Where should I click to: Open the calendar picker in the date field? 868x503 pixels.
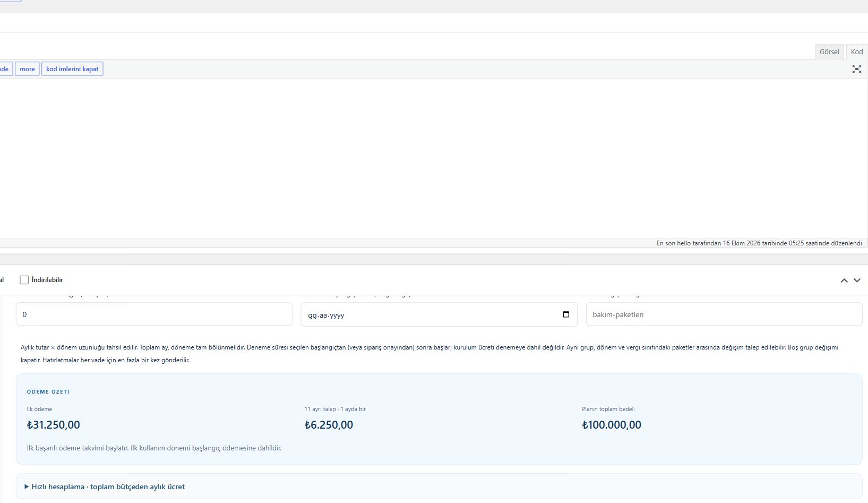pos(566,314)
